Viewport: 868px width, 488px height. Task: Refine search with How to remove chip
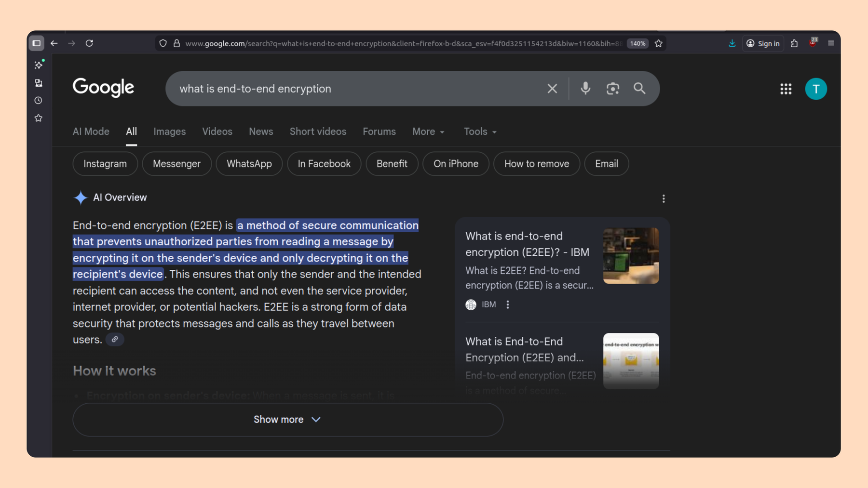click(537, 164)
